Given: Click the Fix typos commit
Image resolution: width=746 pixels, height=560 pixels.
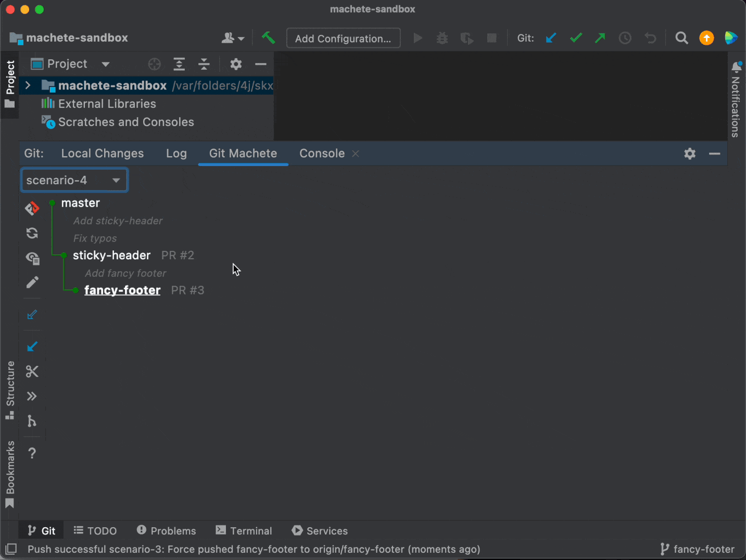Looking at the screenshot, I should click(x=95, y=238).
